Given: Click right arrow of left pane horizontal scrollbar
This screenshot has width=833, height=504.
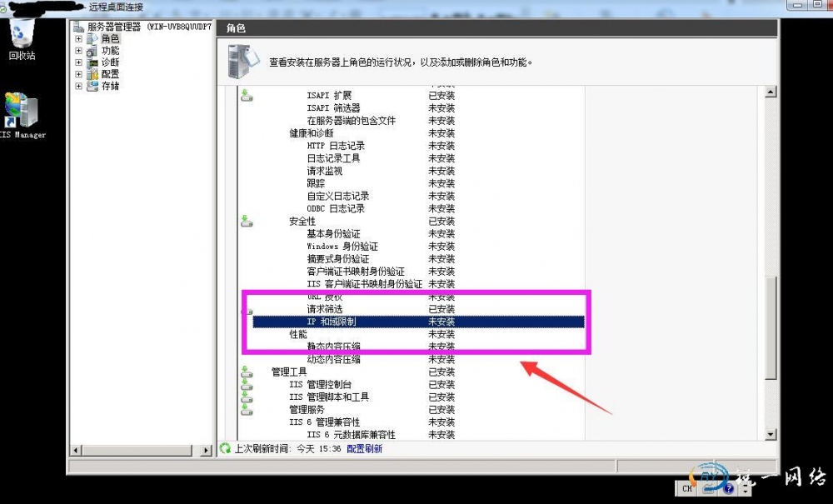Looking at the screenshot, I should [x=207, y=450].
